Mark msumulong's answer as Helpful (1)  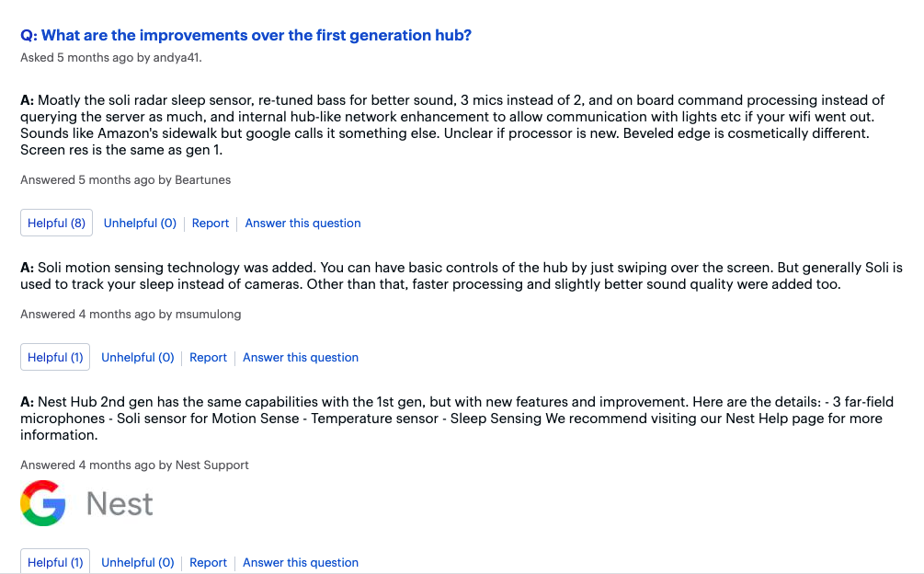pos(55,357)
